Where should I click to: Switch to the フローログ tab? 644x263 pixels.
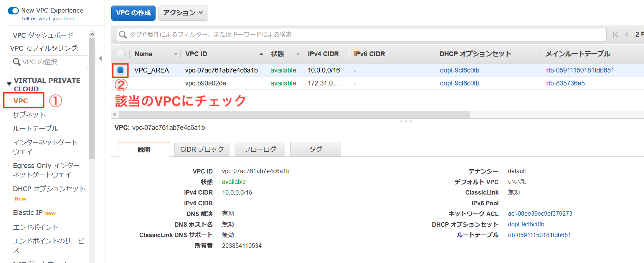260,149
